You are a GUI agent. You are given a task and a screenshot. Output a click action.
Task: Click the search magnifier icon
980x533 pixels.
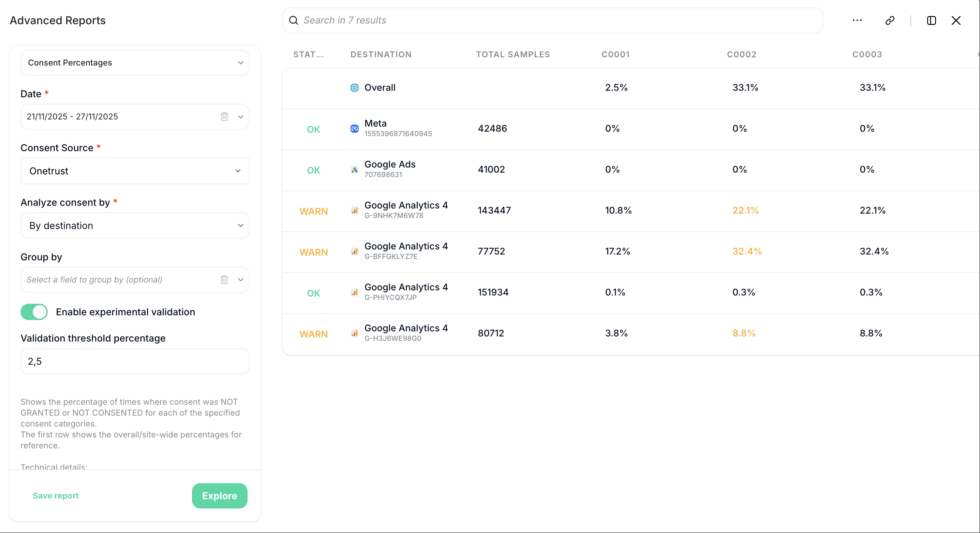point(294,20)
